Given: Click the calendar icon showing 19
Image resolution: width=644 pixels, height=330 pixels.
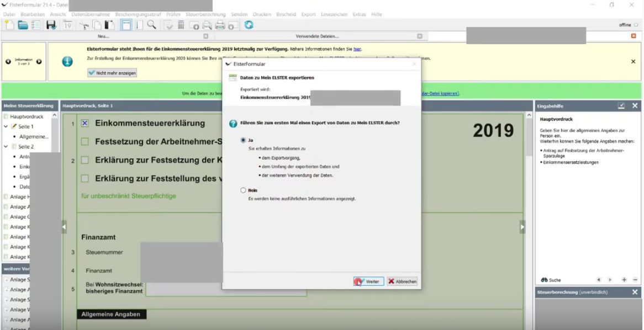Looking at the screenshot, I should tap(68, 25).
